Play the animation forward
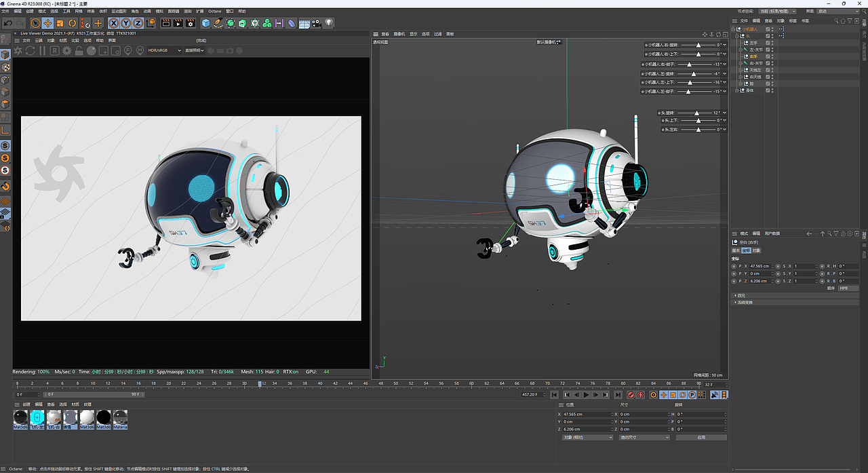The height and width of the screenshot is (473, 868). pos(586,395)
